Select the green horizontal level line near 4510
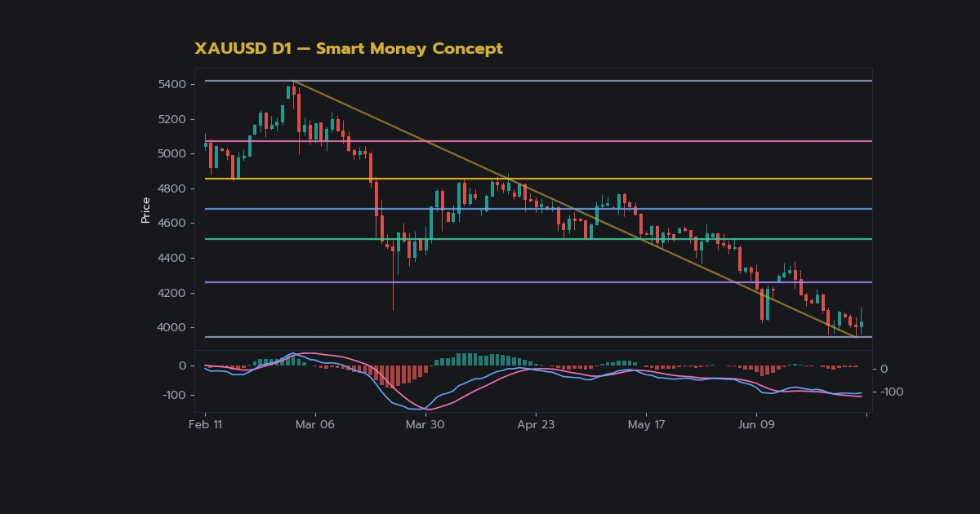980x514 pixels. pyautogui.click(x=538, y=239)
